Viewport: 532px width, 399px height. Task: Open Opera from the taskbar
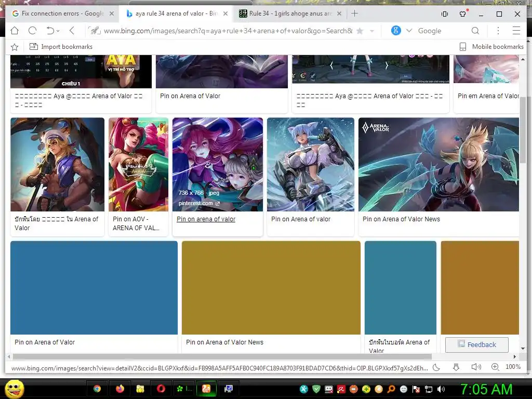pyautogui.click(x=161, y=389)
